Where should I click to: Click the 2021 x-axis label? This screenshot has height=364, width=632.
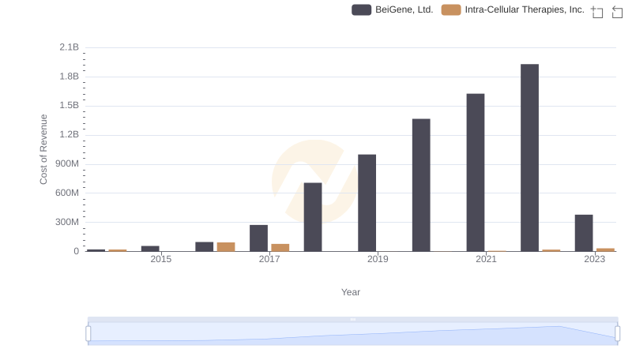coord(486,259)
